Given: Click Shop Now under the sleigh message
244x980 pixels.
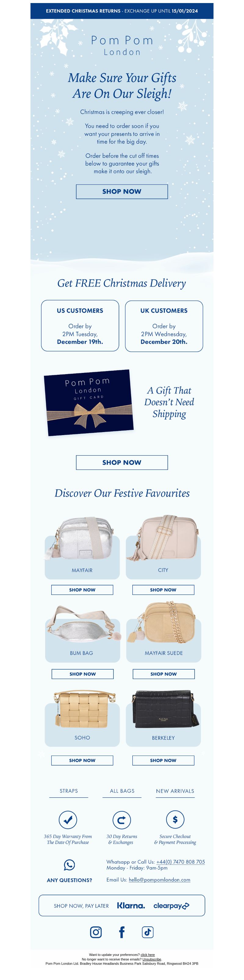Looking at the screenshot, I should 122,191.
